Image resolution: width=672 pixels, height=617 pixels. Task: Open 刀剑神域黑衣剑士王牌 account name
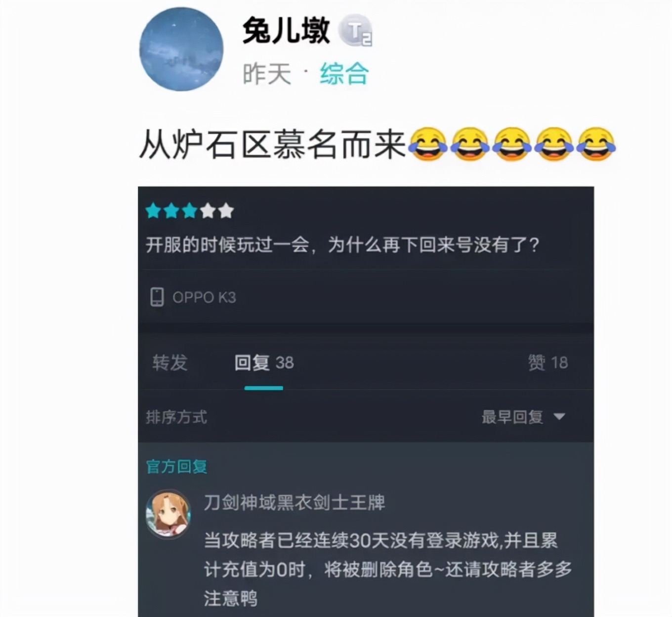click(294, 502)
